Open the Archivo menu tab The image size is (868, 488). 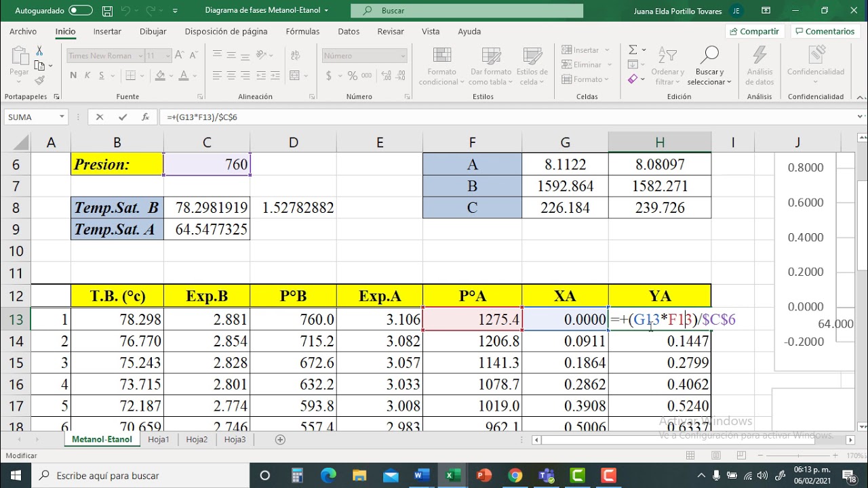click(x=23, y=31)
